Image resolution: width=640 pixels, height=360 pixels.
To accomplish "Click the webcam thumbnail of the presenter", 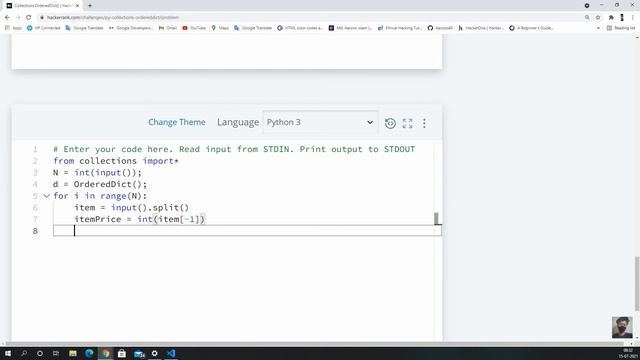I will click(x=622, y=327).
